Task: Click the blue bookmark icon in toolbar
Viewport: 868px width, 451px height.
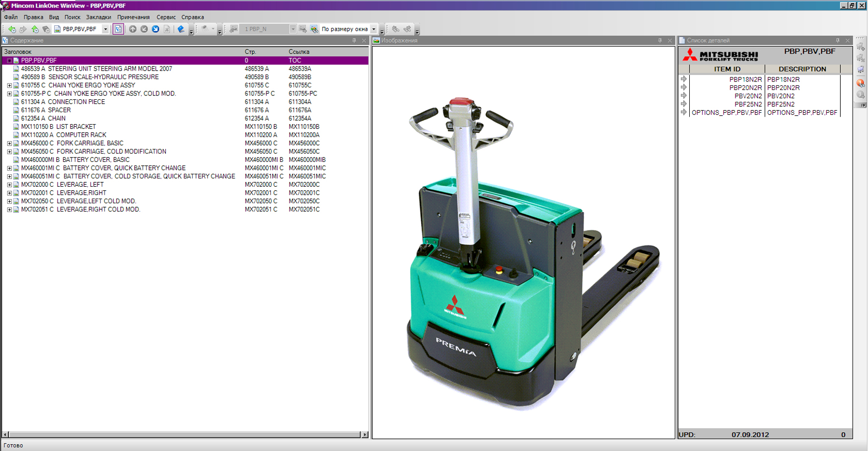Action: click(x=181, y=29)
